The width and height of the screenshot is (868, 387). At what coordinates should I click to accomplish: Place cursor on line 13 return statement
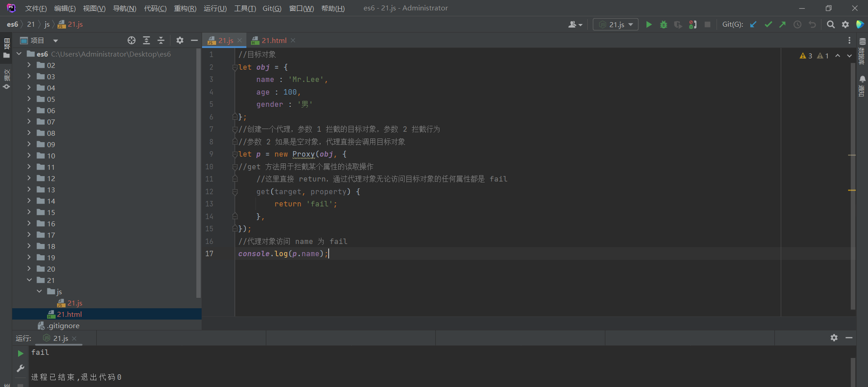(306, 204)
